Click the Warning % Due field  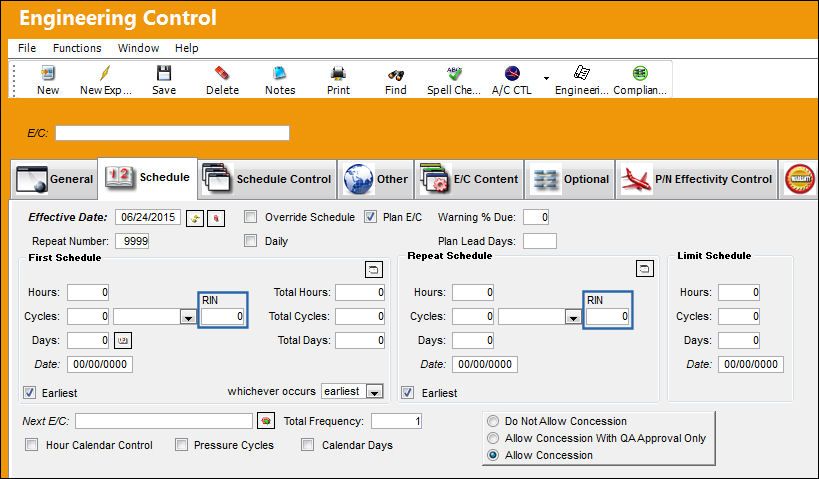(x=536, y=217)
